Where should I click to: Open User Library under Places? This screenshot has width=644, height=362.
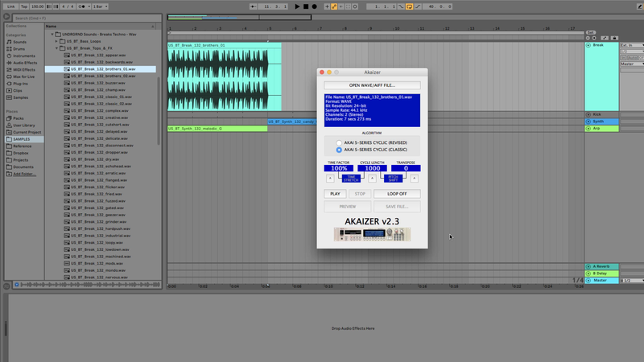point(24,125)
